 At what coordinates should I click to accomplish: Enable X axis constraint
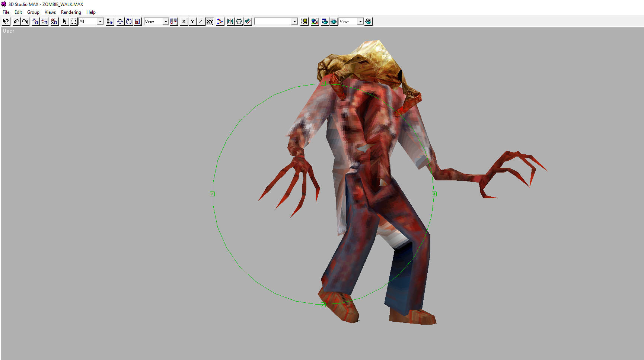(184, 21)
